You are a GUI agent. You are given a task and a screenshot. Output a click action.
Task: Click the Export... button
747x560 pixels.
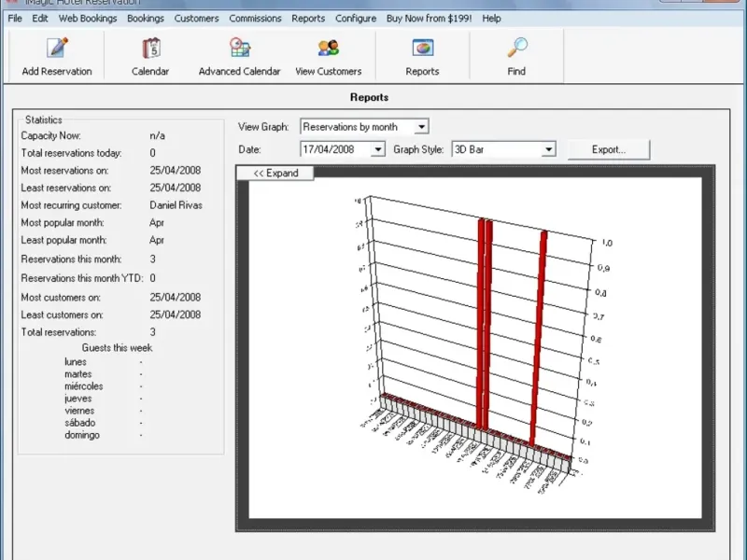point(609,149)
